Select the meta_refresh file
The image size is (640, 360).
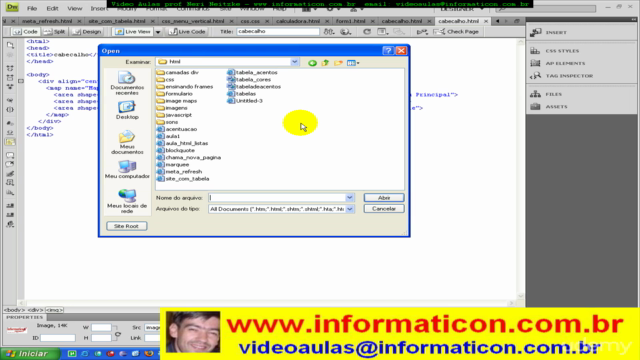click(180, 171)
